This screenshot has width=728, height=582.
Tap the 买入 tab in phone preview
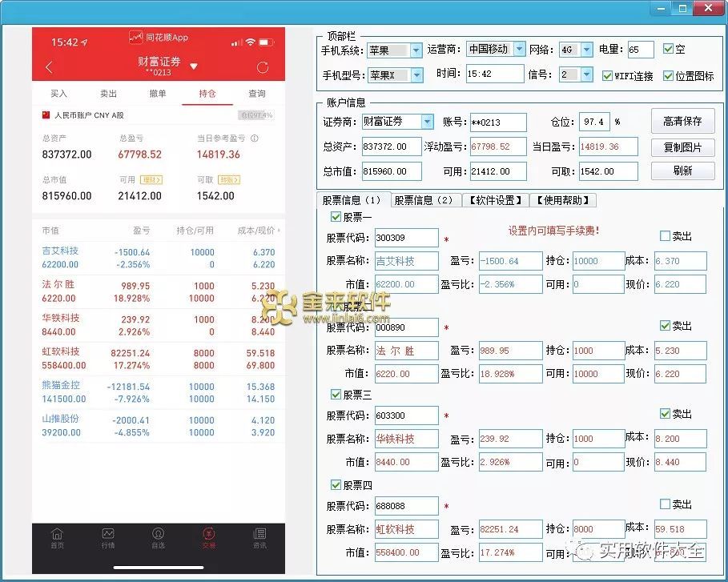(x=58, y=94)
